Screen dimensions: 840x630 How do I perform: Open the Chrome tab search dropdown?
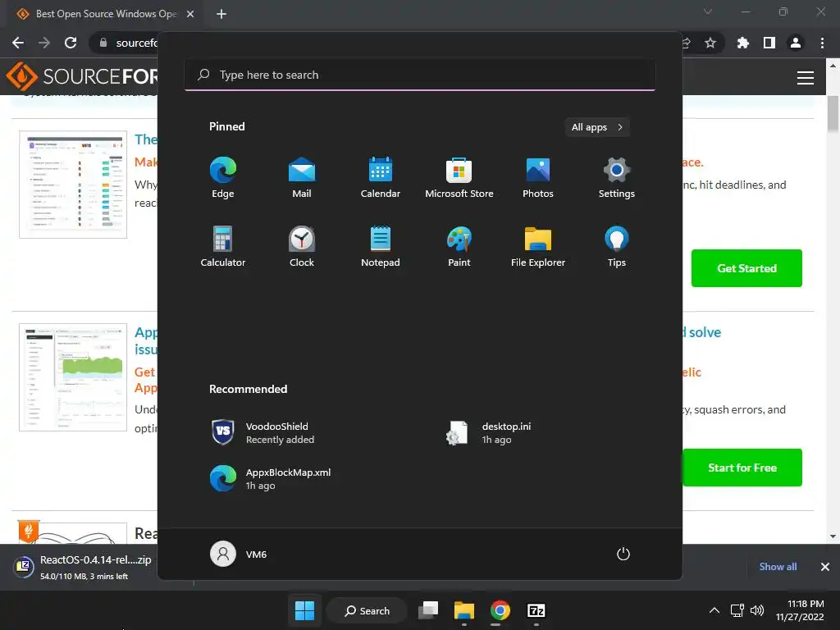click(x=708, y=11)
